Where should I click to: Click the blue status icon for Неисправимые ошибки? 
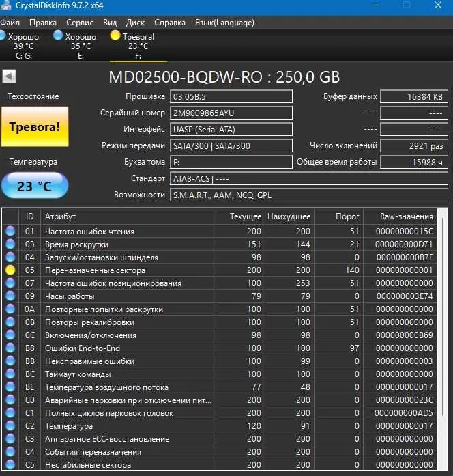[x=10, y=361]
